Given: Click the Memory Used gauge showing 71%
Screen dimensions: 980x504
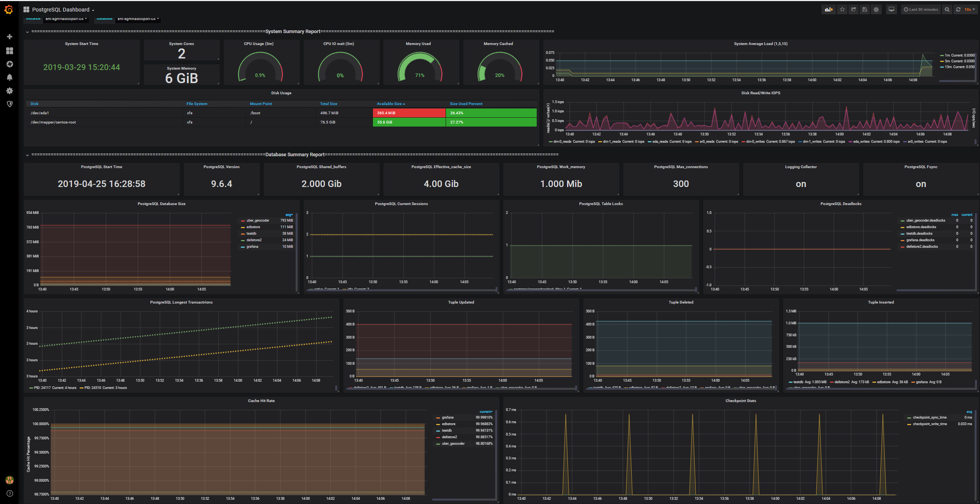Looking at the screenshot, I should [420, 67].
